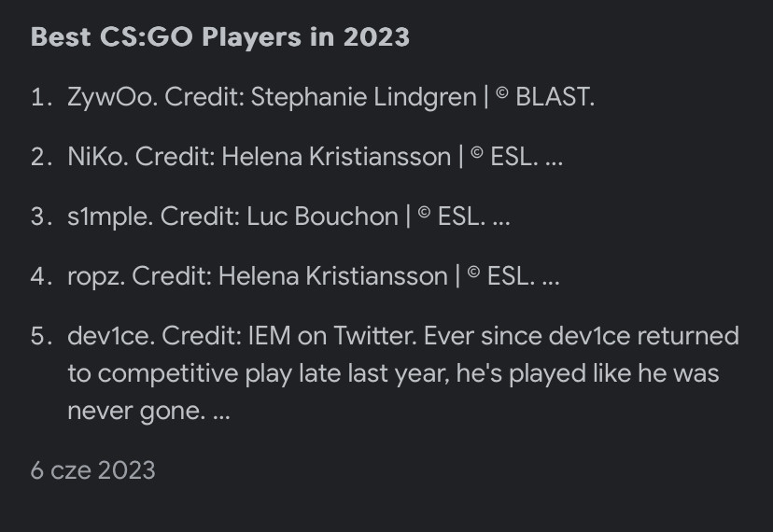Click the ellipsis after 'never gone.'

[x=221, y=417]
